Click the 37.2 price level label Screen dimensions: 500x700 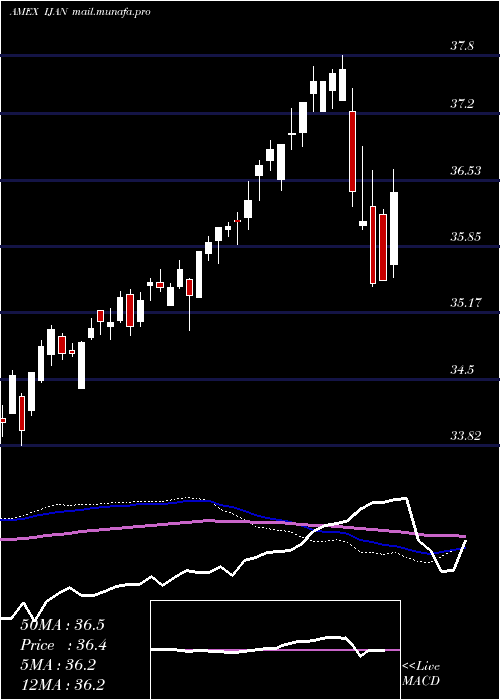pyautogui.click(x=462, y=104)
